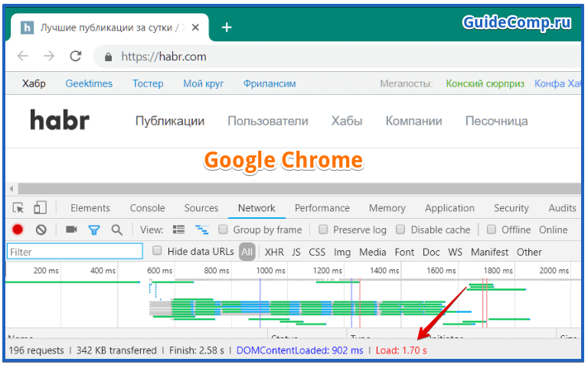Click the capture screenshots camera icon

pos(71,229)
